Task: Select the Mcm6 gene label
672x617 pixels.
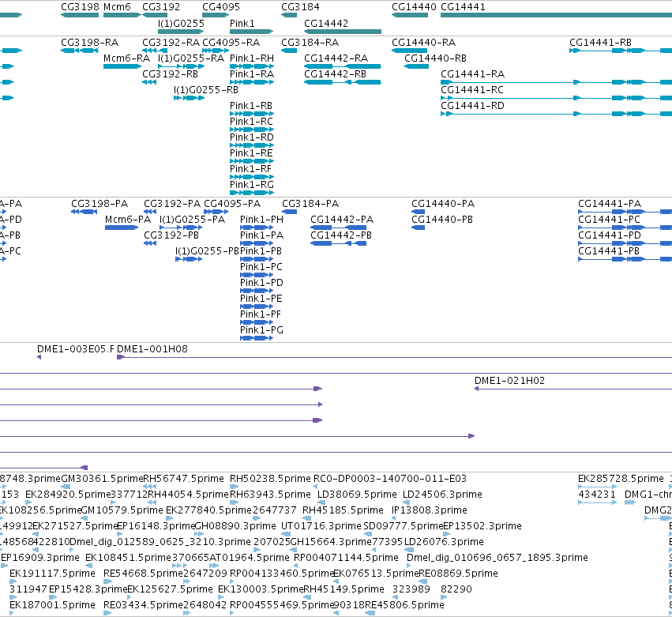Action: tap(117, 7)
